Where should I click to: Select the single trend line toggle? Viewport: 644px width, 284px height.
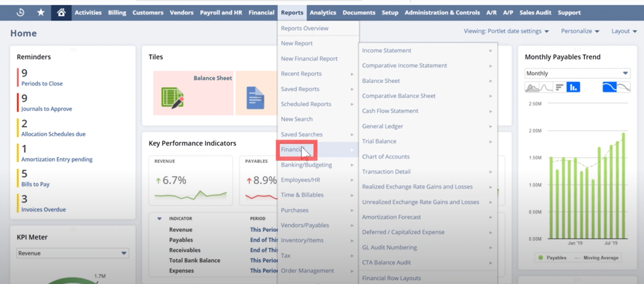pos(609,87)
